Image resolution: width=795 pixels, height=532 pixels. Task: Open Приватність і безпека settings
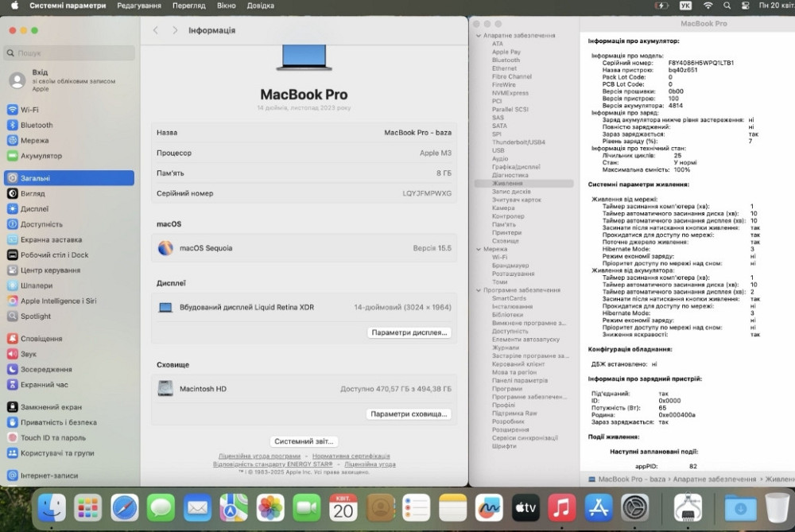pyautogui.click(x=52, y=422)
